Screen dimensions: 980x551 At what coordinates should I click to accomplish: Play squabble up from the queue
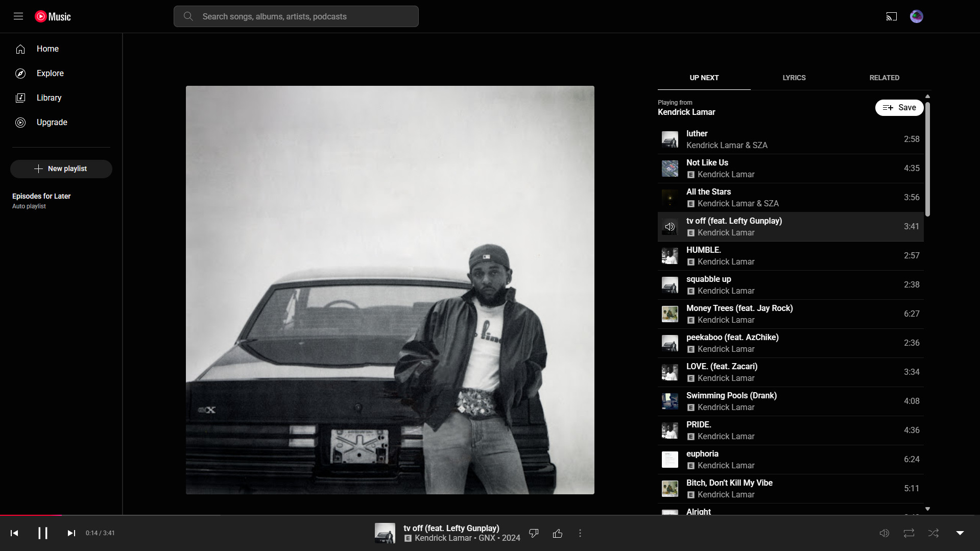pos(791,285)
